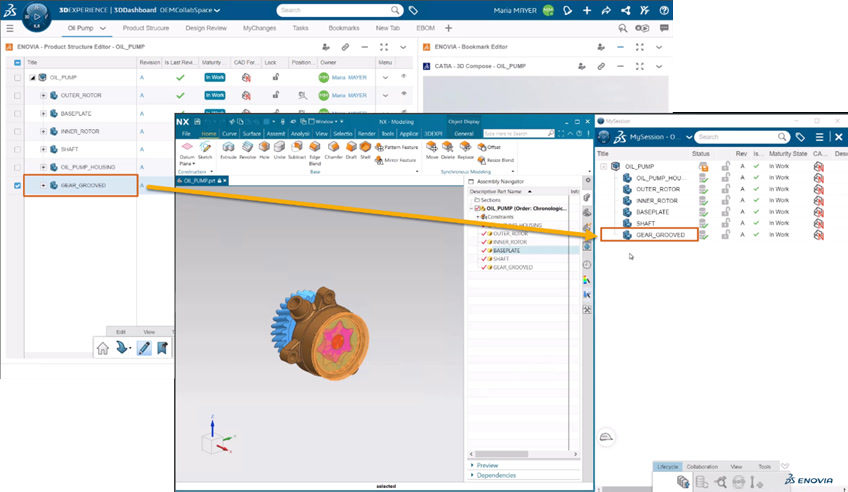
Task: Check the BASEPLATE row checkbox
Action: pos(17,114)
